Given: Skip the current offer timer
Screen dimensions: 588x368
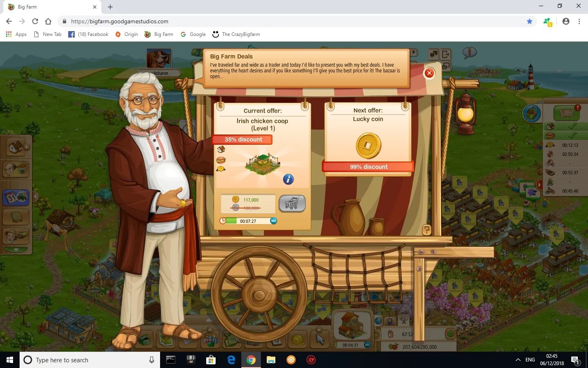Looking at the screenshot, I should click(x=274, y=221).
